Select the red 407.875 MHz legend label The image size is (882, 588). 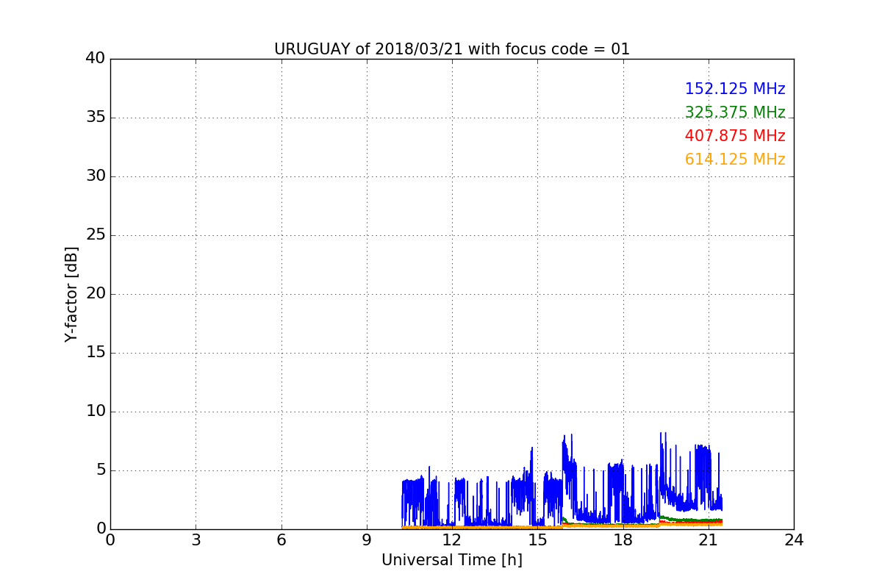[735, 136]
